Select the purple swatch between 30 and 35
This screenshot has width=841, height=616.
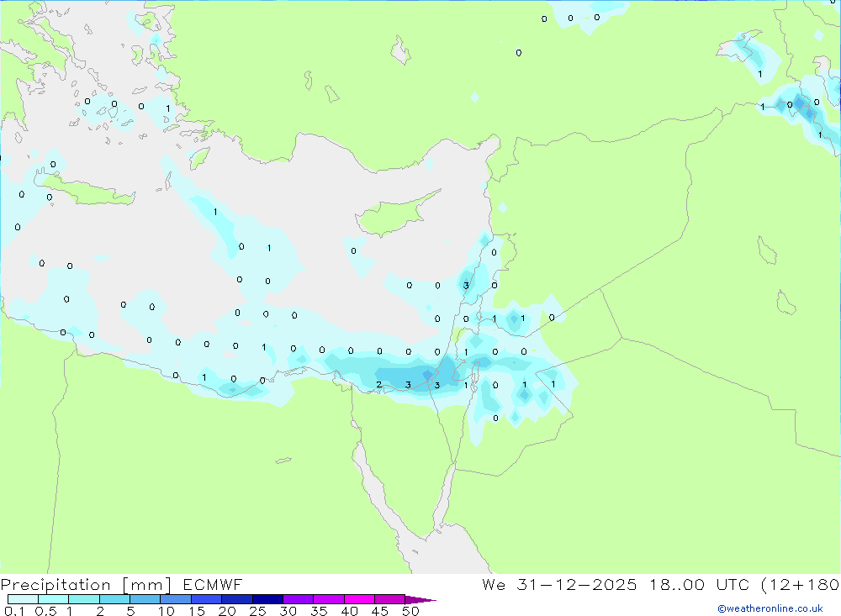[x=299, y=599]
